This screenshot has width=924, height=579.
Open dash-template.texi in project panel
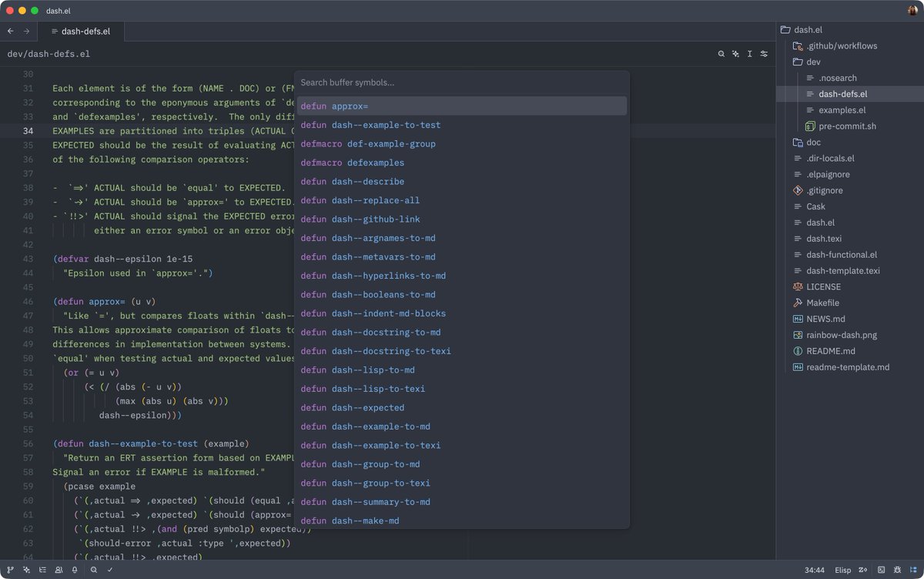pos(850,270)
